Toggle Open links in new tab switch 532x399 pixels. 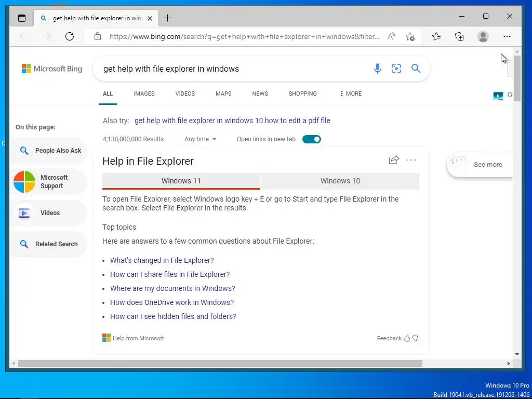pyautogui.click(x=312, y=139)
